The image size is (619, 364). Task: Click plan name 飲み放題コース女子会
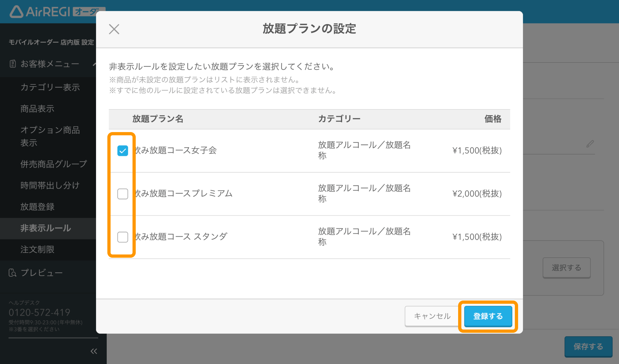point(176,150)
